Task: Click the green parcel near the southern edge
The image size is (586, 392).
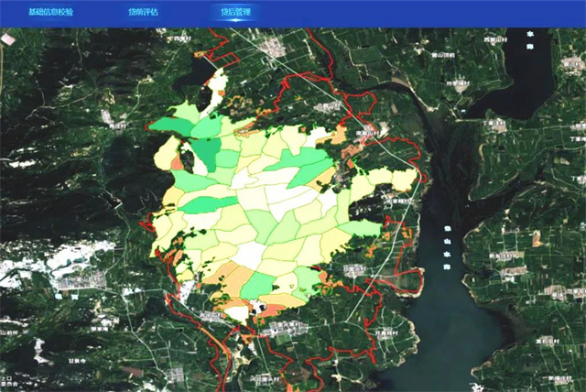Action: pyautogui.click(x=258, y=282)
